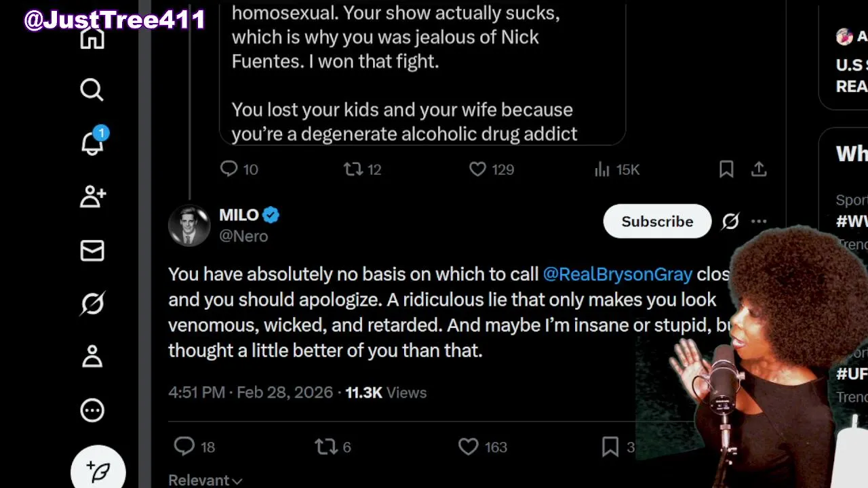Screen dimensions: 868x488
Task: Like MILO's post with 163 likes
Action: click(x=469, y=447)
